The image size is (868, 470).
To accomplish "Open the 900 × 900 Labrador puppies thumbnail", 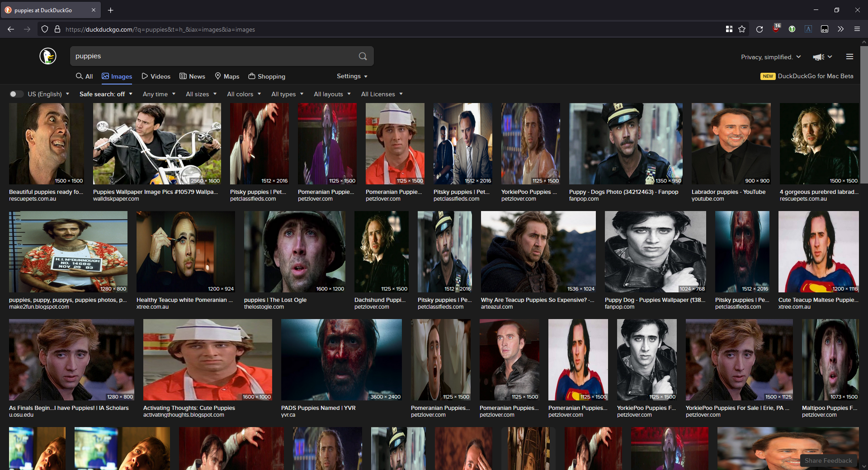I will click(731, 143).
